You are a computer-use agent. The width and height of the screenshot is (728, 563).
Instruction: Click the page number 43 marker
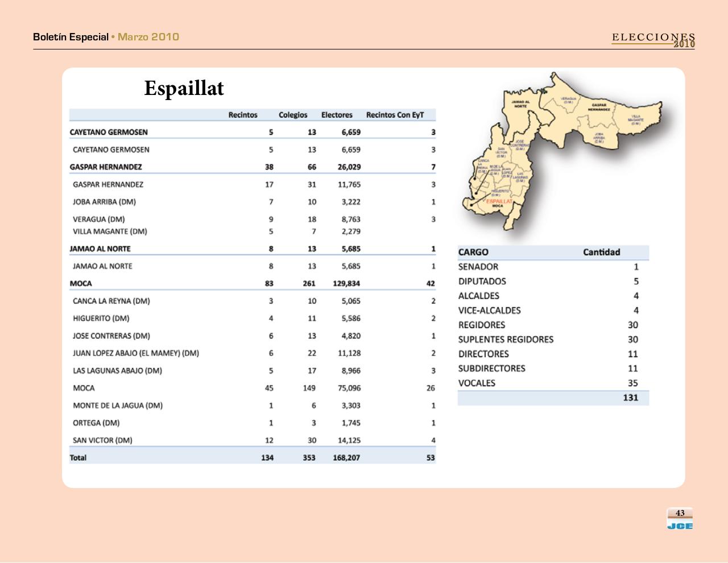tap(680, 513)
